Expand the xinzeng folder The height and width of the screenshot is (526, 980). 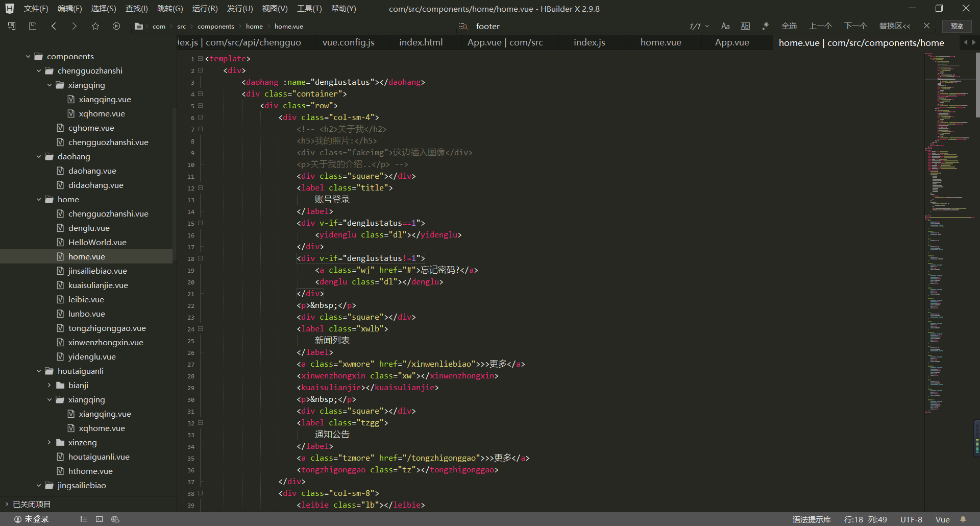(x=50, y=442)
